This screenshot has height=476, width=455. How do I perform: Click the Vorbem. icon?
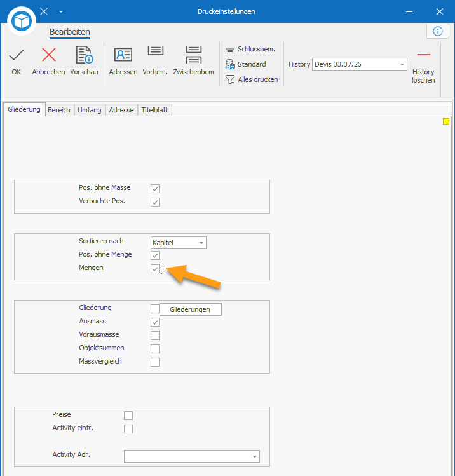pos(156,51)
